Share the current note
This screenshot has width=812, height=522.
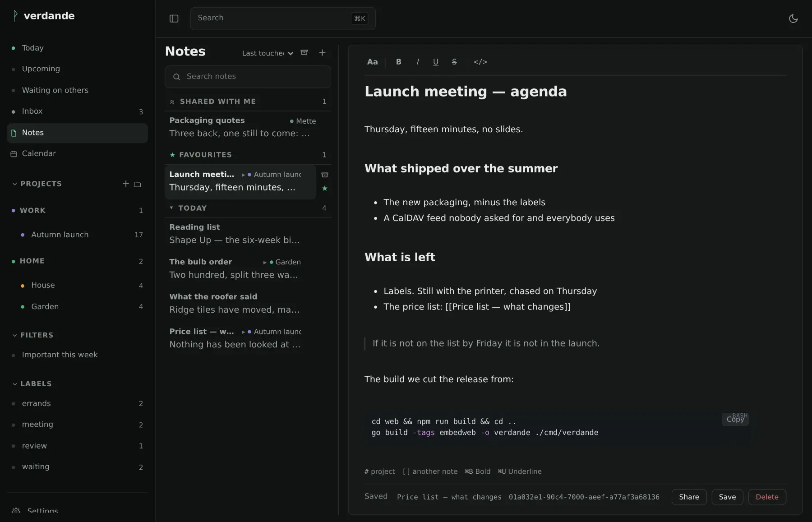[x=689, y=497]
